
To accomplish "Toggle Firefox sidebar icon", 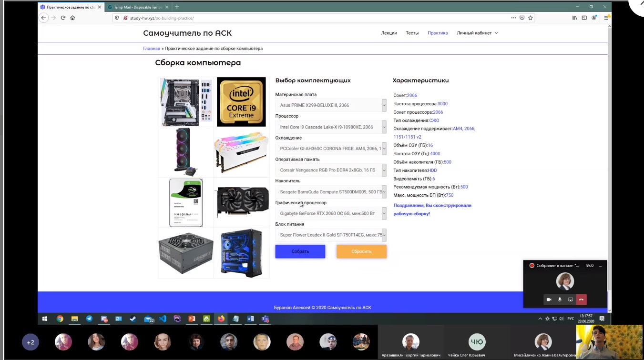I will (x=584, y=18).
